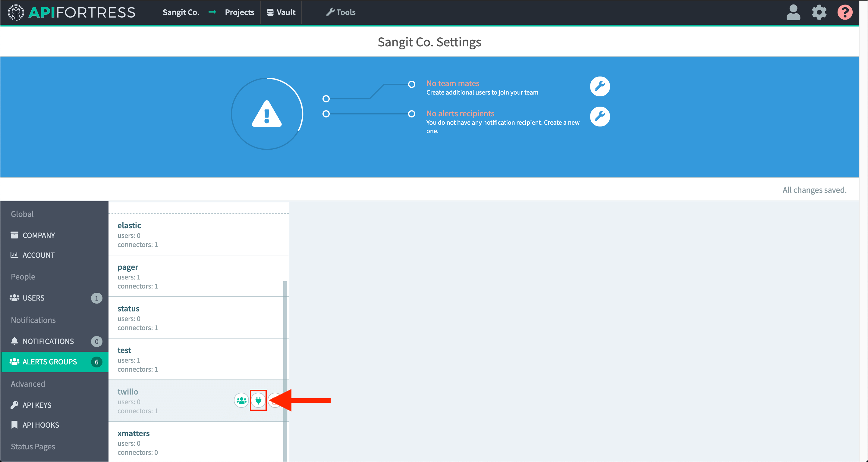
Task: Select the NOTIFICATIONS sidebar item
Action: point(48,341)
